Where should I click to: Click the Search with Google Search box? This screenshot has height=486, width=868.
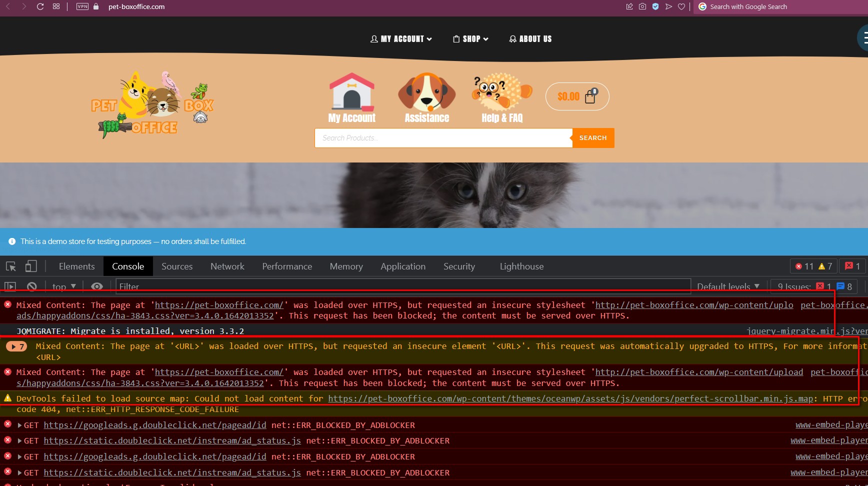[780, 6]
